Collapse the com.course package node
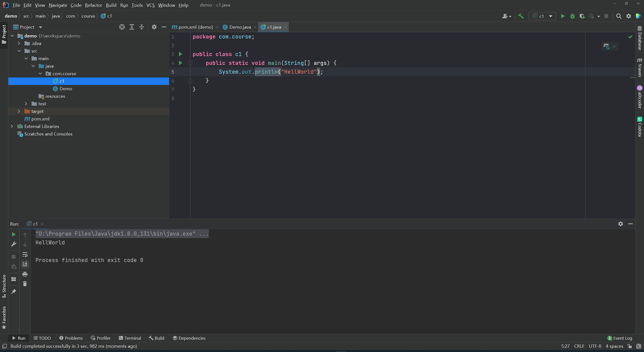 40,73
